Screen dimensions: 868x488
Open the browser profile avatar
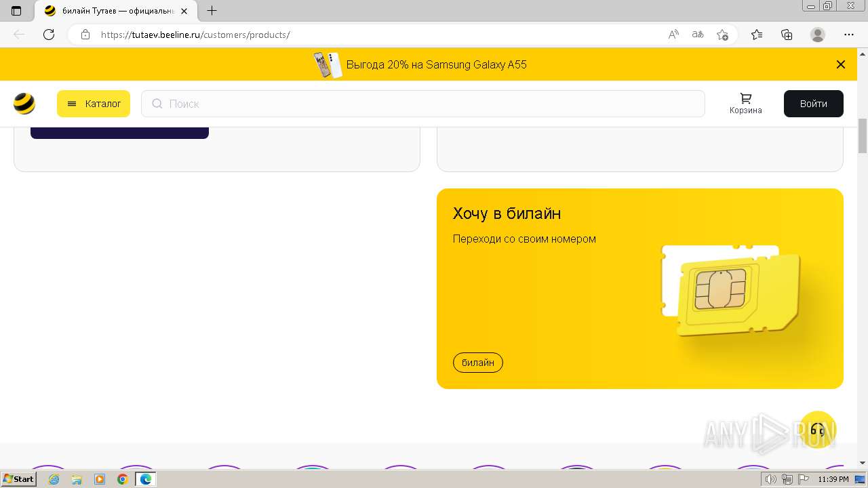[x=818, y=35]
